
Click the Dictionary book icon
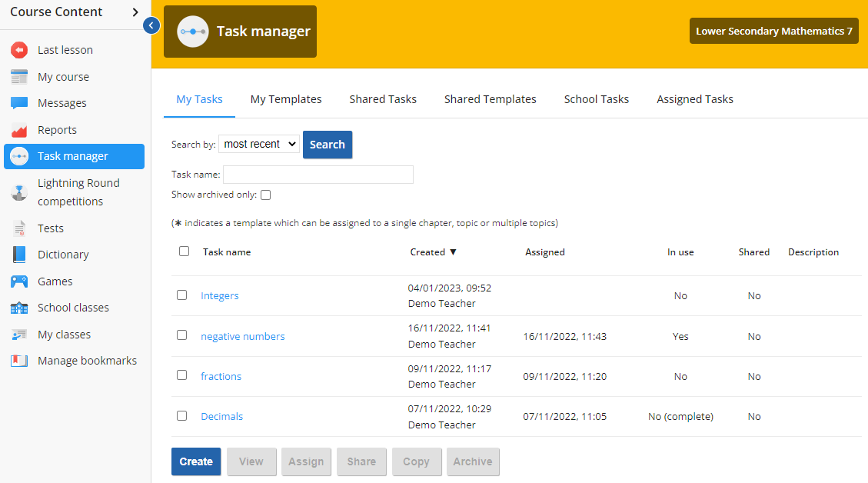[x=18, y=255]
